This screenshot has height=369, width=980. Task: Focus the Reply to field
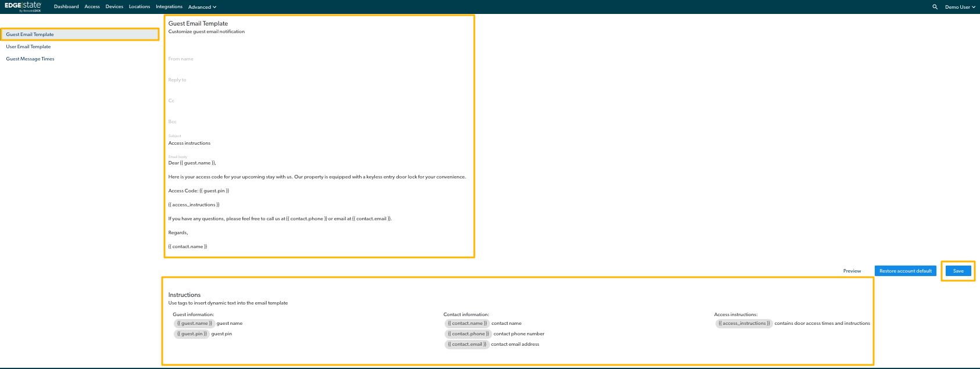(x=319, y=80)
